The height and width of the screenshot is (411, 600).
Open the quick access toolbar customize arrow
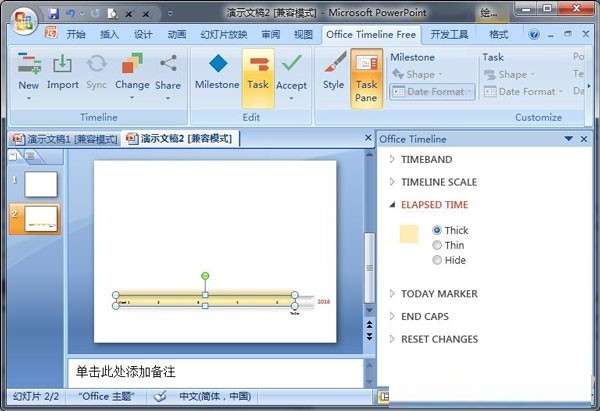point(170,14)
